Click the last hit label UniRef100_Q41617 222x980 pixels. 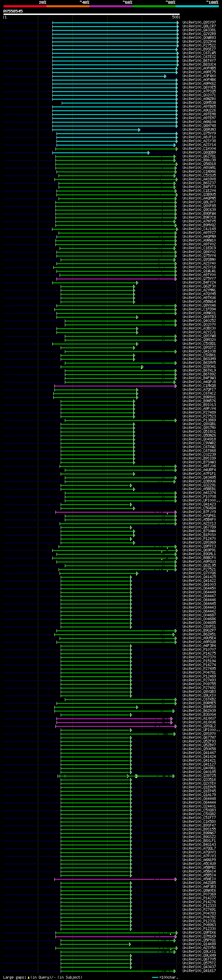click(199, 971)
